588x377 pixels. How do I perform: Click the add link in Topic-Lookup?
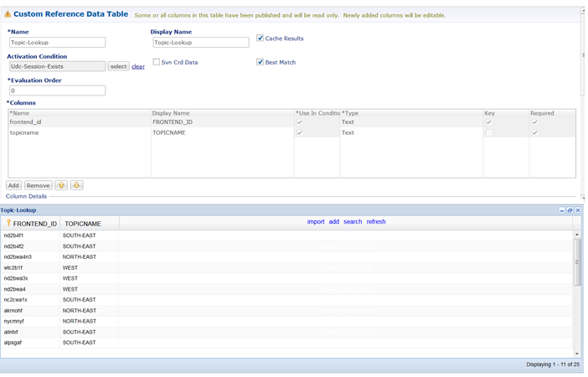[333, 222]
